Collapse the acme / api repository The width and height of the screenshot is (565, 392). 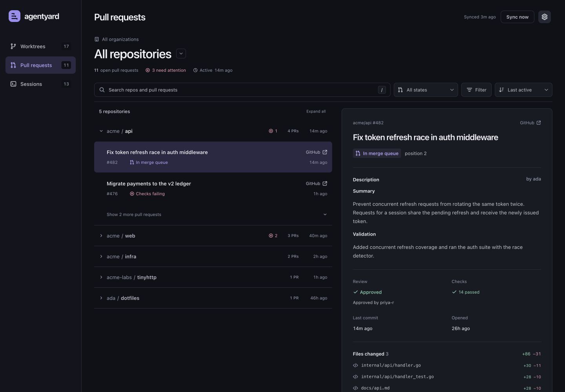213,131
